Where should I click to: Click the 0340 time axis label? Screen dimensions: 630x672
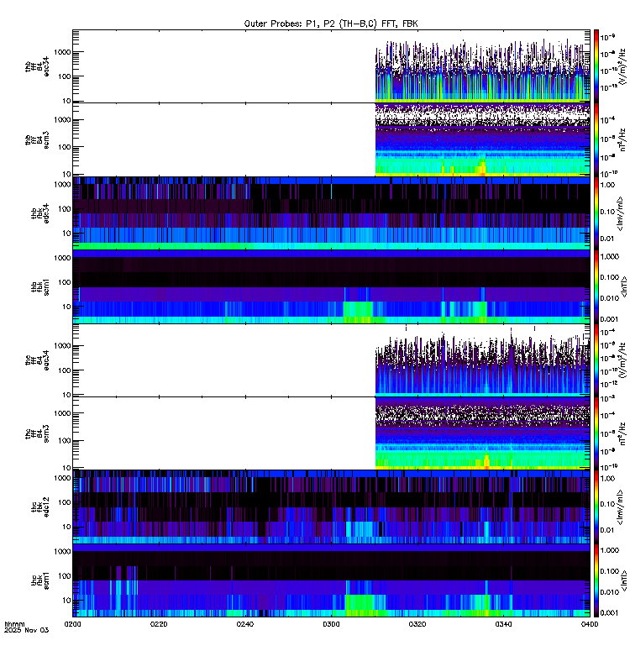coord(503,624)
